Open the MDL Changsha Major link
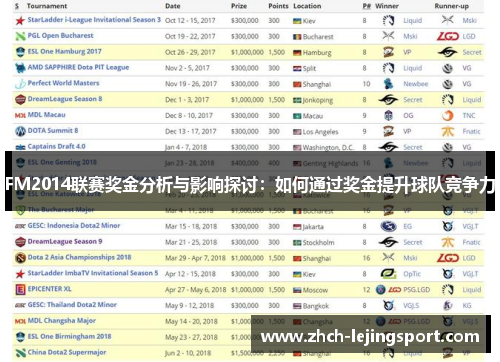 62,320
